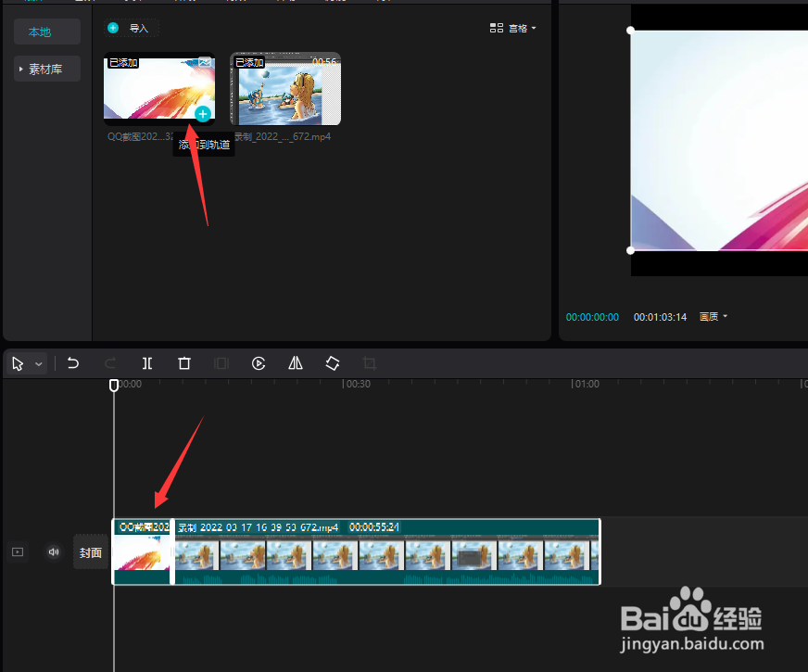Screen dimensions: 808x672
Task: Open the 画质 quality dropdown
Action: click(713, 316)
